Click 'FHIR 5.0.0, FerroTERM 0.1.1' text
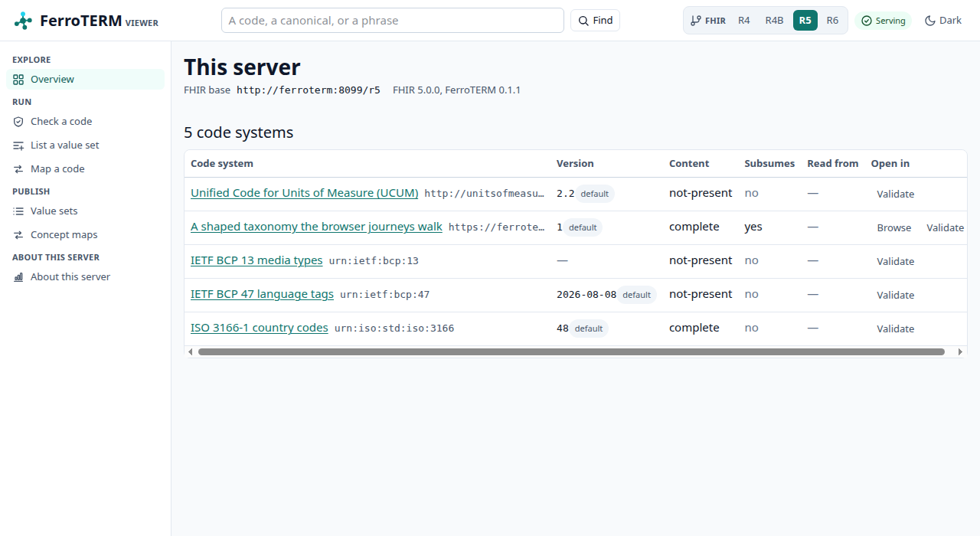The width and height of the screenshot is (980, 536). (457, 90)
